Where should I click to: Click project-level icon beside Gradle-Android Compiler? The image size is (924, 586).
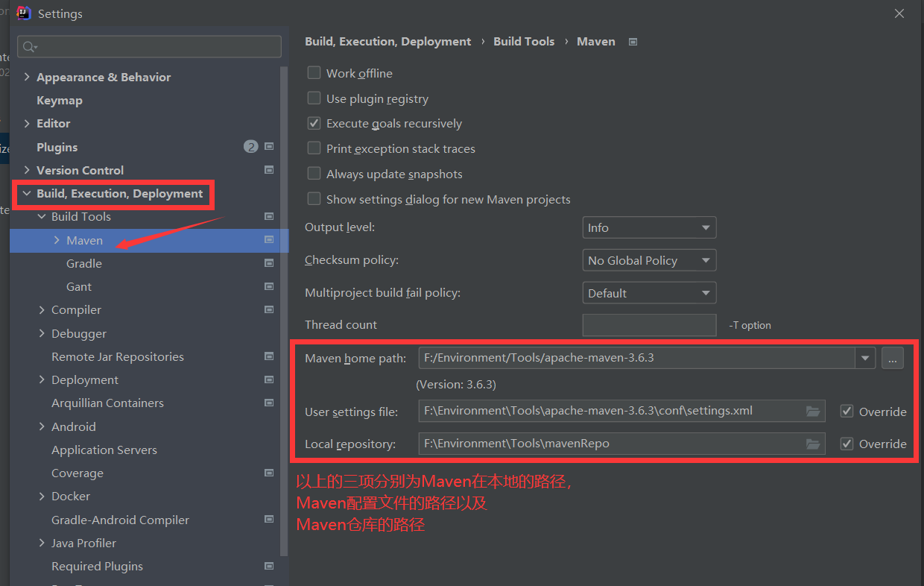[269, 520]
